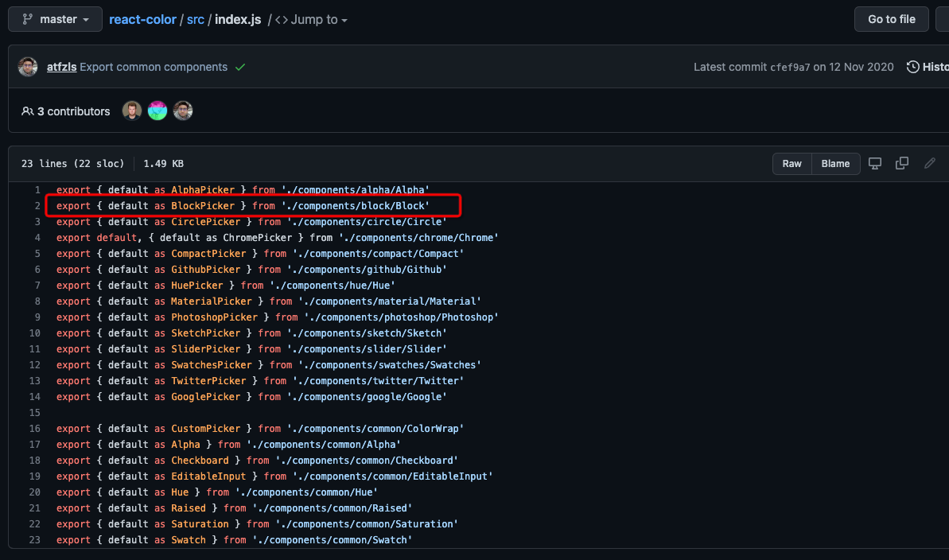Click './components/common/Swatch' path string

pos(333,540)
